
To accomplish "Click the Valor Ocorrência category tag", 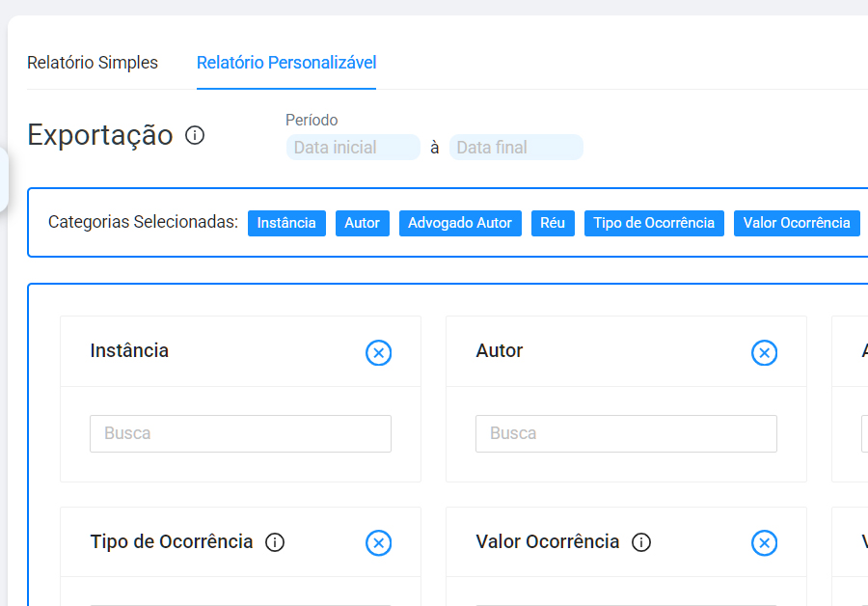I will 797,223.
